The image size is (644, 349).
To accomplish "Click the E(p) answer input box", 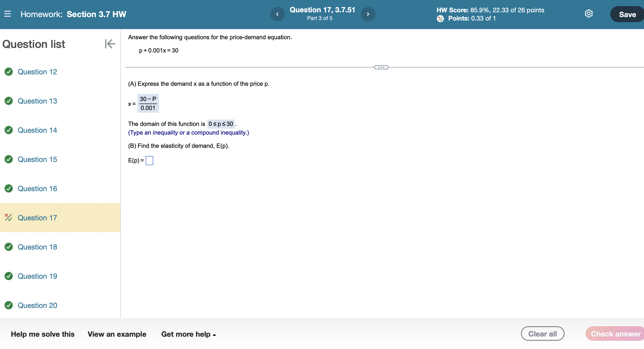I will (149, 161).
